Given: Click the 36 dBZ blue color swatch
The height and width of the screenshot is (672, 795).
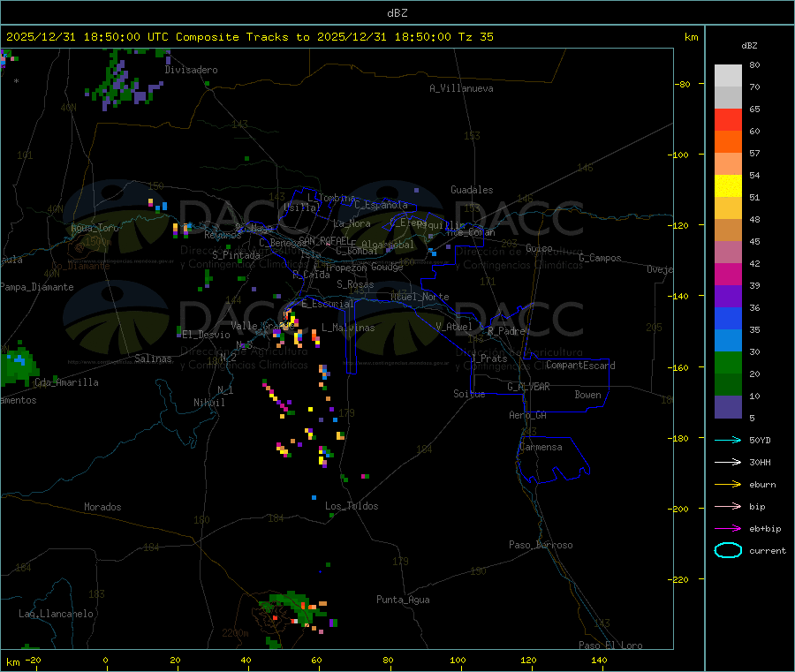Looking at the screenshot, I should pos(728,318).
